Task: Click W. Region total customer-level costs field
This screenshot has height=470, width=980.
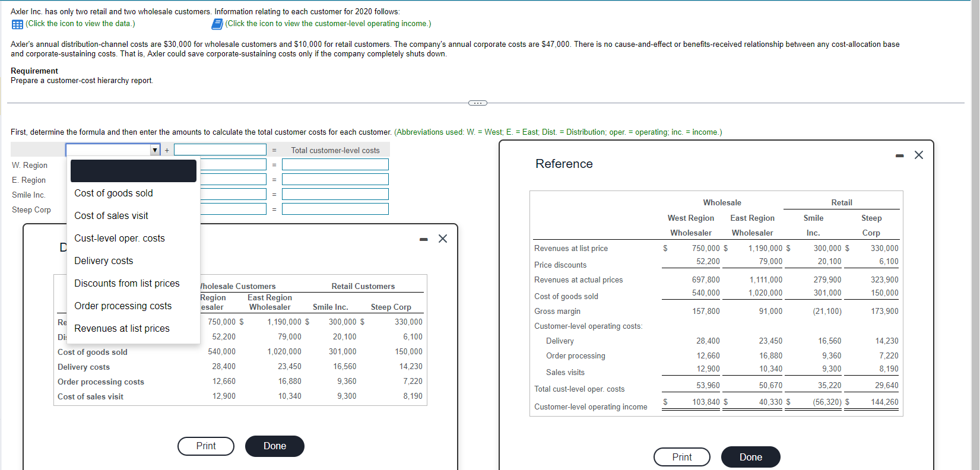Action: tap(335, 164)
